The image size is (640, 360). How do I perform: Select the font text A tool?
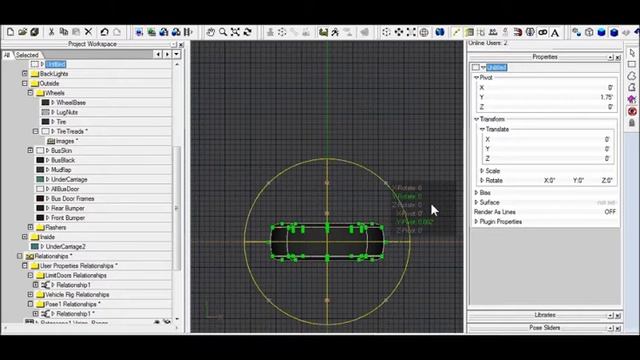click(x=555, y=32)
